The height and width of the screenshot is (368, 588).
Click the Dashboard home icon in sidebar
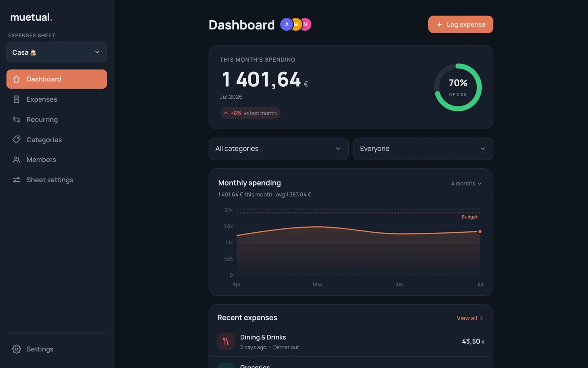17,79
